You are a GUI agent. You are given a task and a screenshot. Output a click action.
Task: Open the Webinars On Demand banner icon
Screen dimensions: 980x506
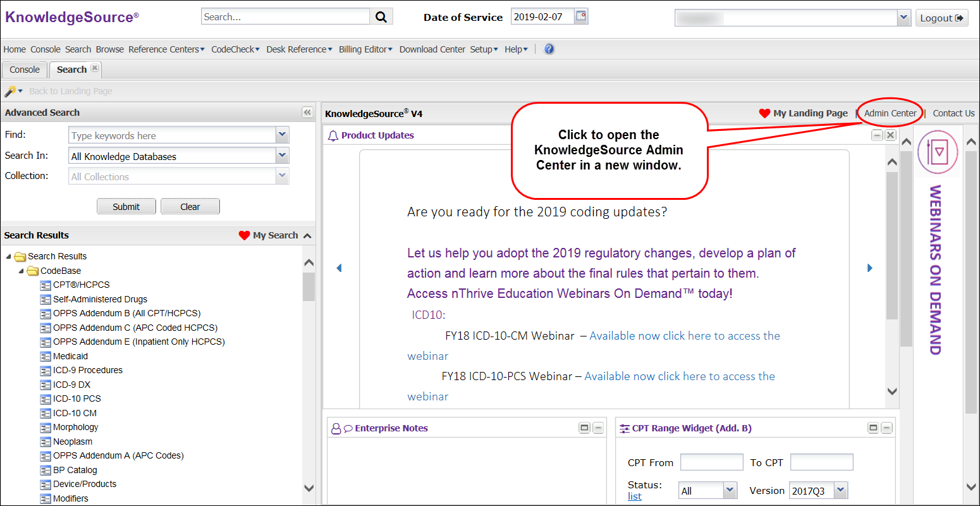point(938,152)
